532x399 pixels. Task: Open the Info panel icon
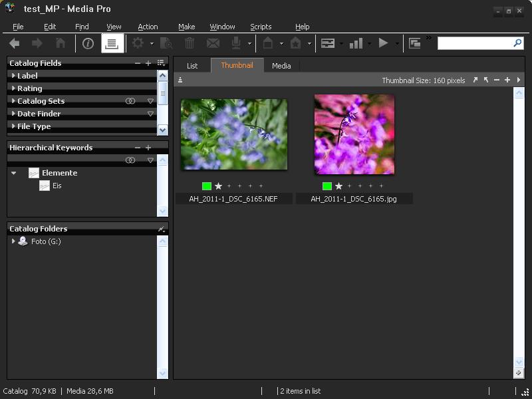click(88, 43)
